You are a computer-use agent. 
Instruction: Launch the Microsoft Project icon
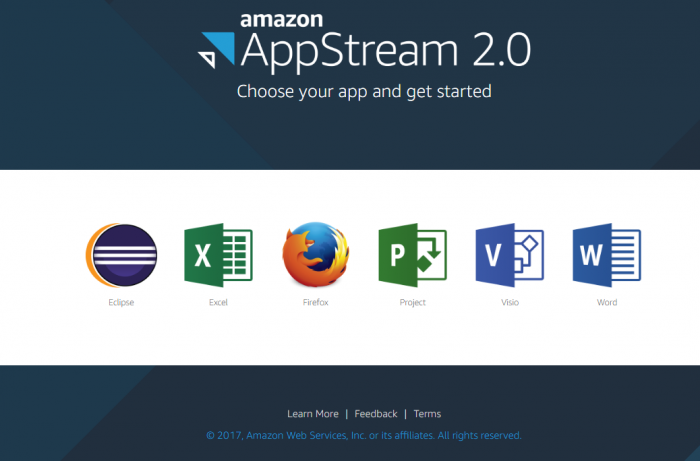click(412, 255)
